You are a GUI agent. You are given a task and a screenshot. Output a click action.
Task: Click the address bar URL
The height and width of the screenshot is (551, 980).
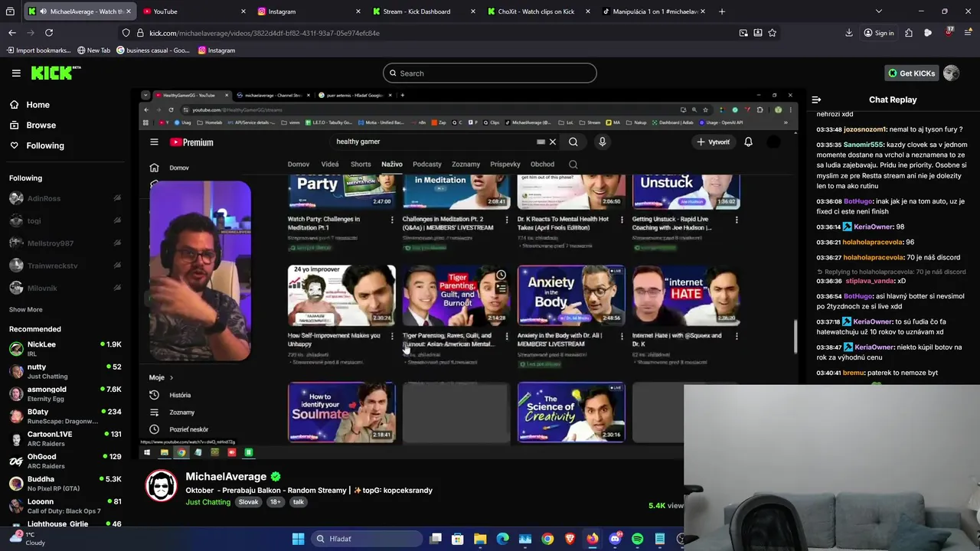pos(264,33)
